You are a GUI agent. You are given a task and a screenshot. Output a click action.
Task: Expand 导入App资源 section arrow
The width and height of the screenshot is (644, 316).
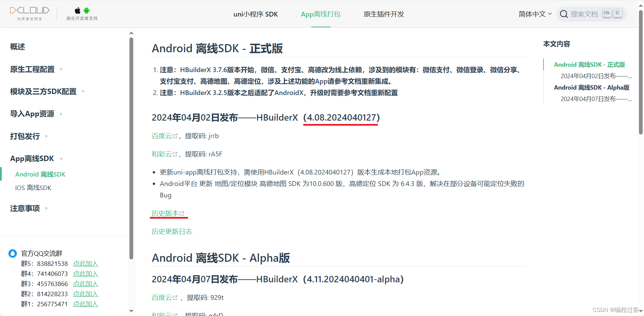tap(61, 114)
